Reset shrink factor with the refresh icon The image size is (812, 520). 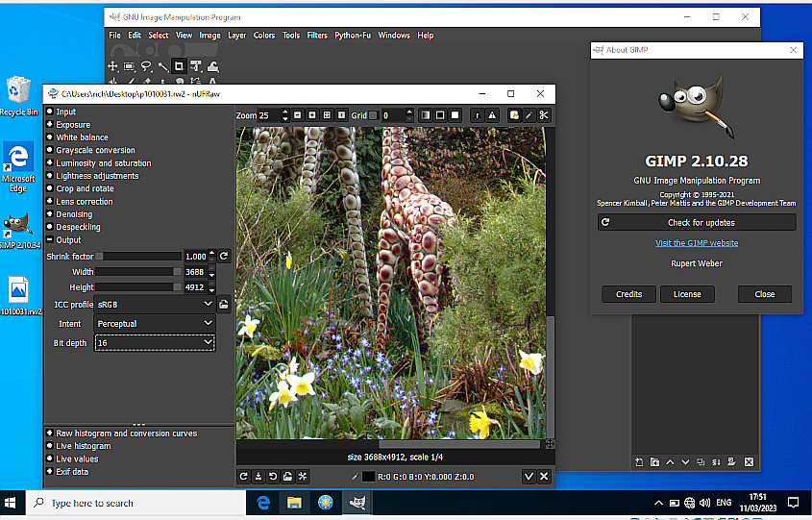[x=224, y=257]
